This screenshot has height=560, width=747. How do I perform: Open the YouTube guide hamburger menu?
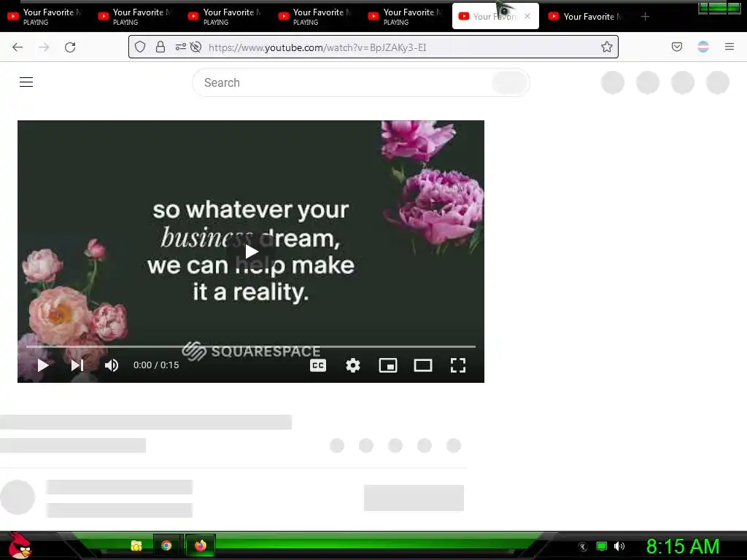pos(26,82)
